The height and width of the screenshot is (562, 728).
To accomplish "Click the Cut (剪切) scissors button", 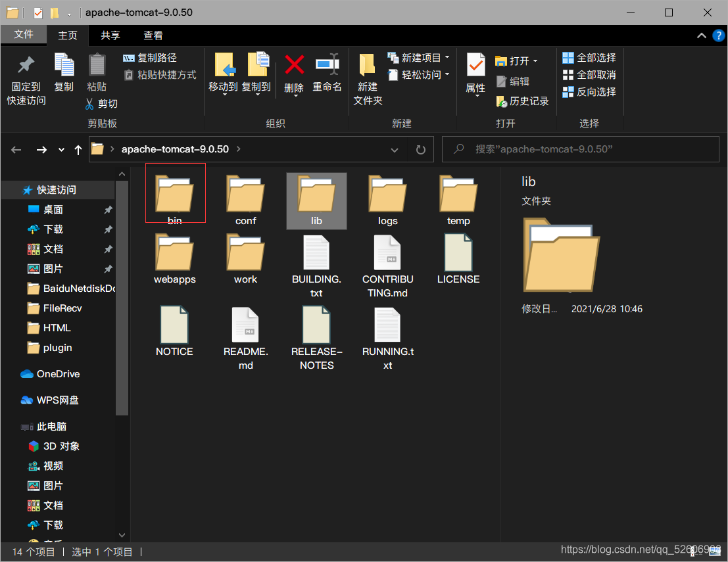I will (x=102, y=103).
